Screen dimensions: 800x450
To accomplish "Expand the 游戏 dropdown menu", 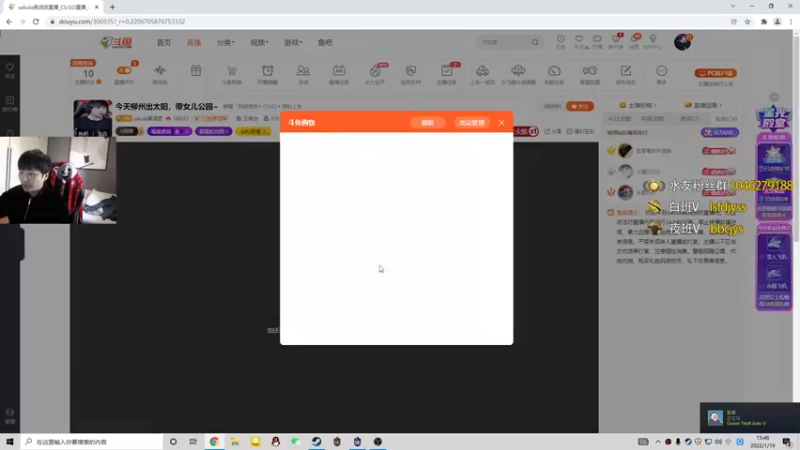I will coord(293,42).
